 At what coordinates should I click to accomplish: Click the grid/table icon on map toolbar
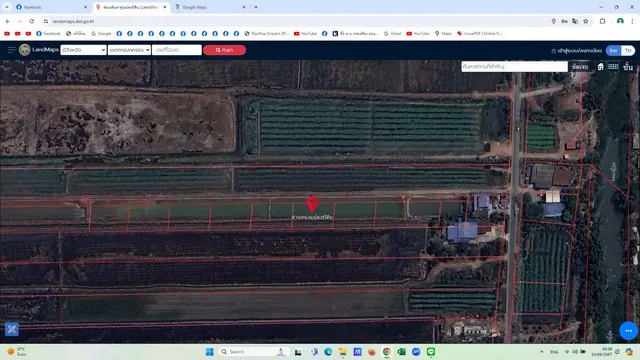point(613,67)
